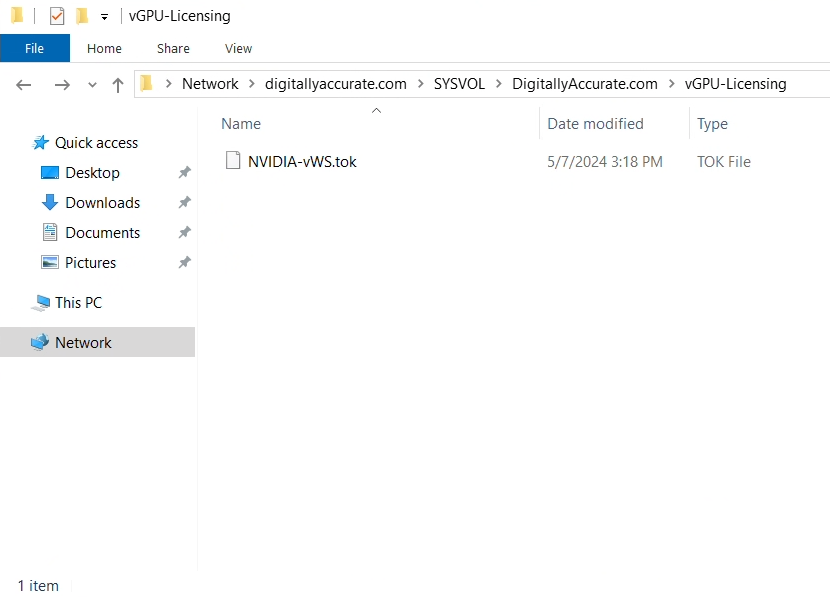Screen dimensions: 830x597
Task: Expand the chevron after SYSVOL breadcrumb
Action: coord(499,84)
